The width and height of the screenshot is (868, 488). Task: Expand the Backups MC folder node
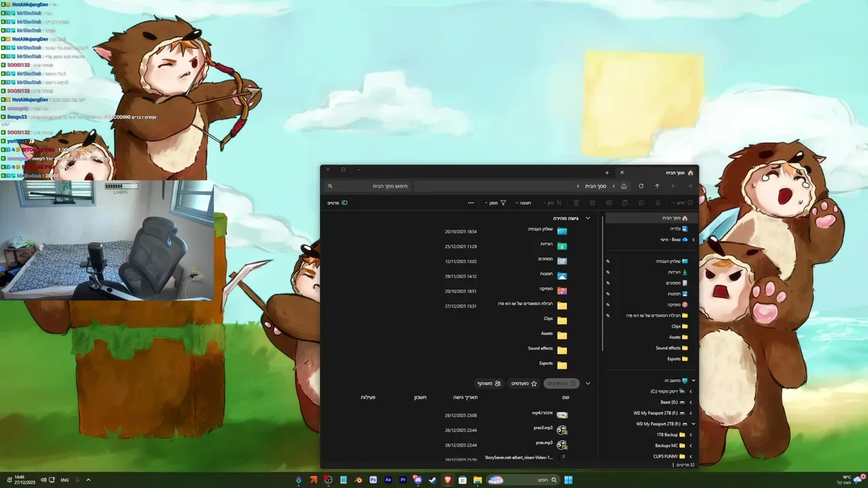click(690, 445)
